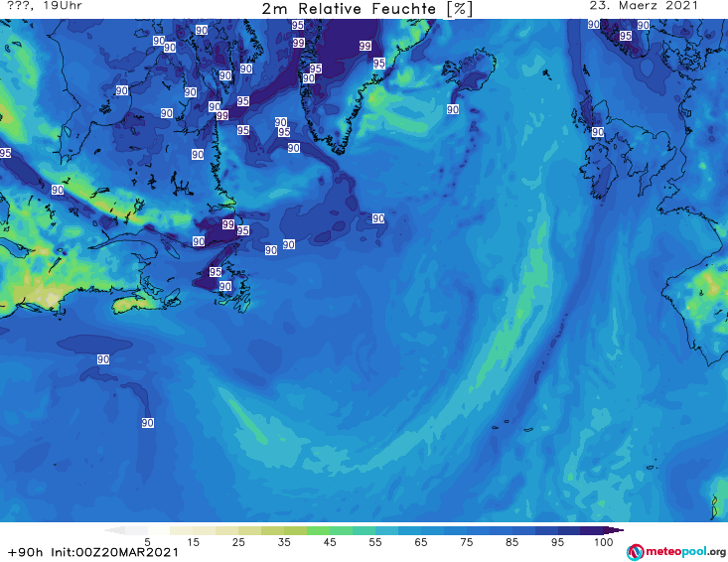Click the legend value '5'
The width and height of the screenshot is (728, 562).
click(147, 542)
